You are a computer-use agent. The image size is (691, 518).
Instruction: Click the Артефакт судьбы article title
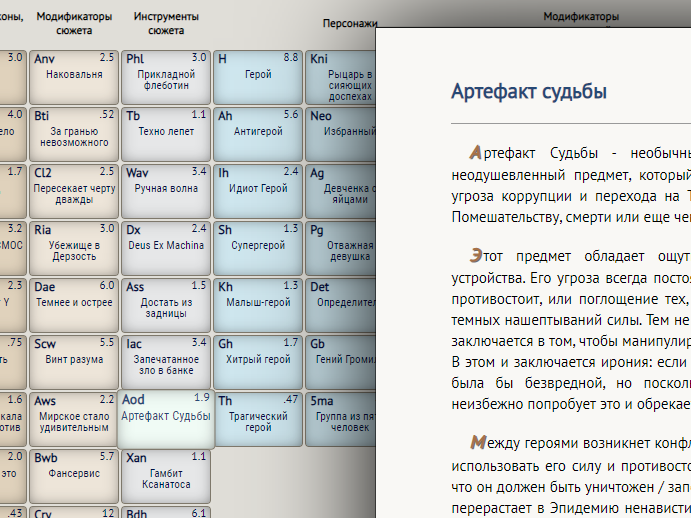(529, 92)
